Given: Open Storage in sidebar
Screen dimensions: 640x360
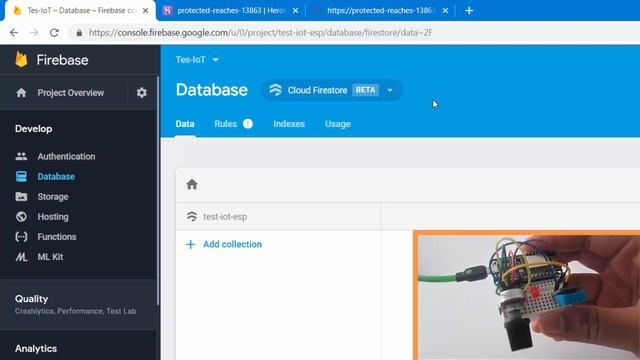Looking at the screenshot, I should pyautogui.click(x=53, y=196).
